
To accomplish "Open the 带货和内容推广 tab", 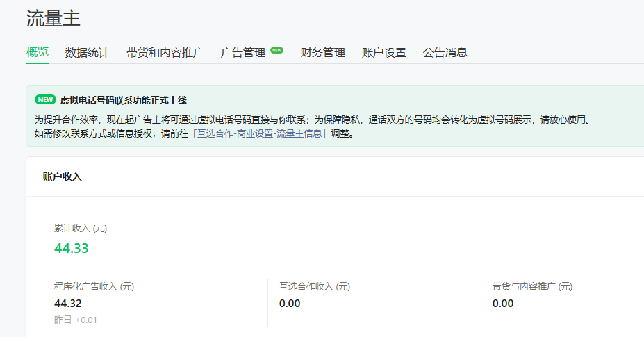I will (x=165, y=53).
